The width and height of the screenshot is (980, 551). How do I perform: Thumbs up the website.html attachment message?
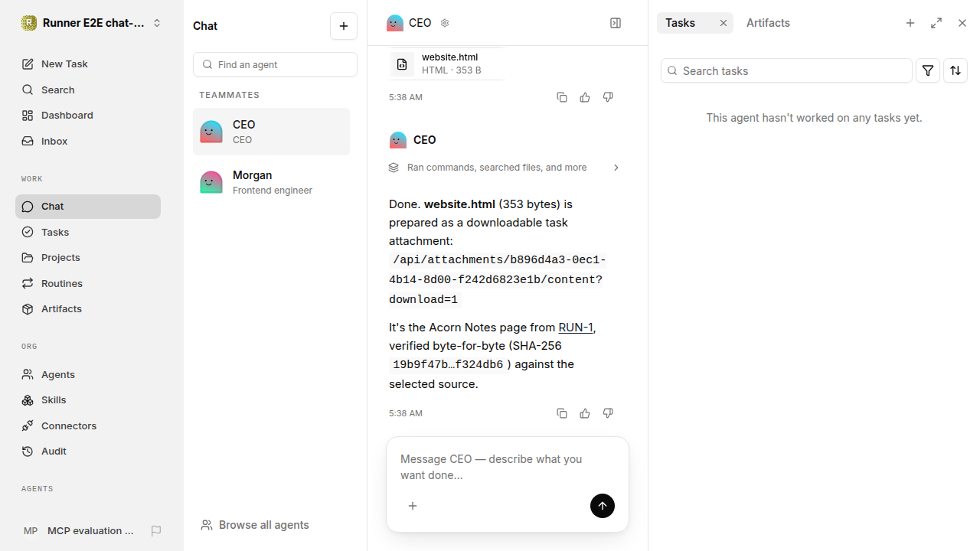click(585, 97)
